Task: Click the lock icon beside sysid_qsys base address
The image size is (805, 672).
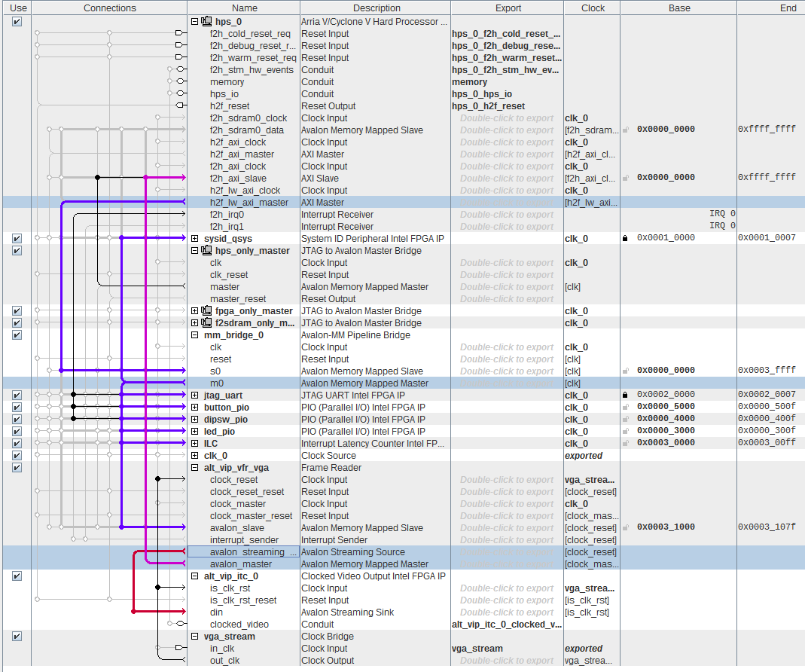Action: pyautogui.click(x=625, y=238)
